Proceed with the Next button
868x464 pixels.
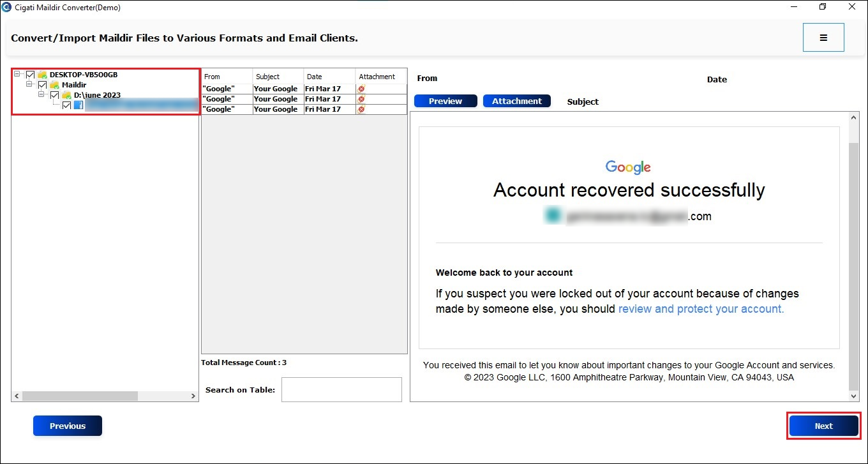[823, 426]
